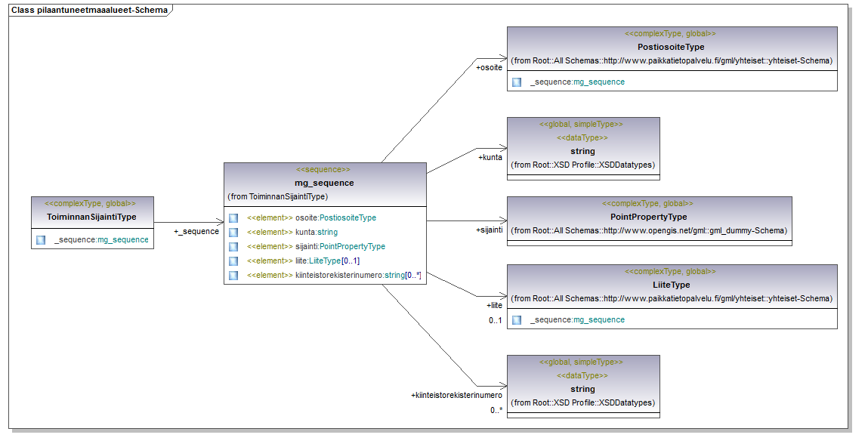Click the attribute icon beside kunta:string
This screenshot has width=868, height=444.
pos(233,233)
